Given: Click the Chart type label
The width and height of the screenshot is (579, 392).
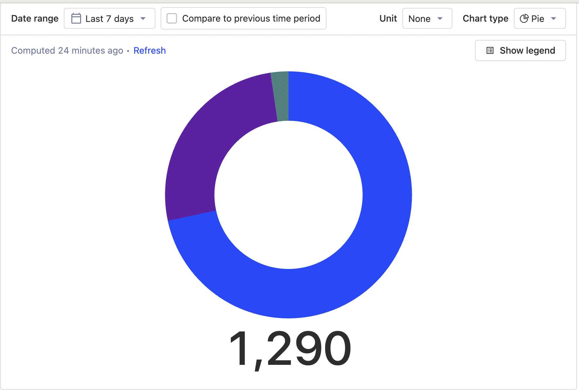Looking at the screenshot, I should (x=485, y=19).
